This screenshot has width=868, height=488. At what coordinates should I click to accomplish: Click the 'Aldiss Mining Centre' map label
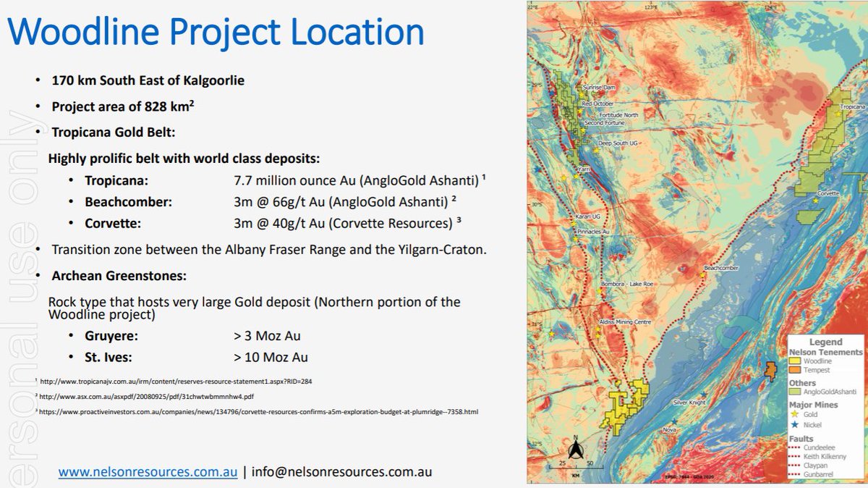coord(626,321)
